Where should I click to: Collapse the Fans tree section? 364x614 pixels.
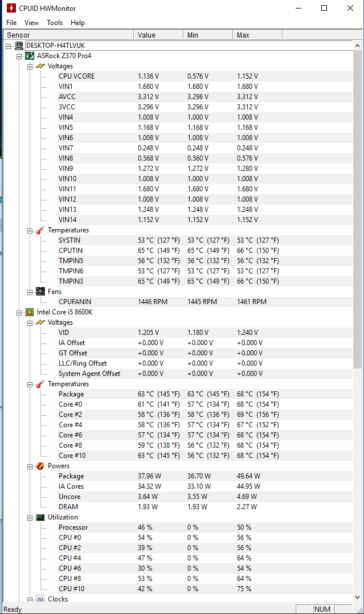[x=30, y=292]
